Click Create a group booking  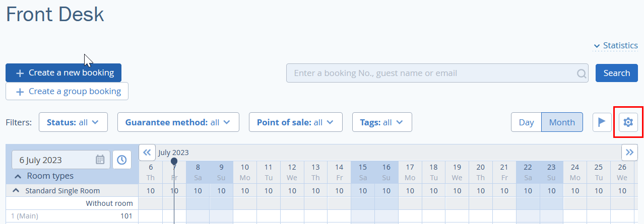(x=67, y=91)
